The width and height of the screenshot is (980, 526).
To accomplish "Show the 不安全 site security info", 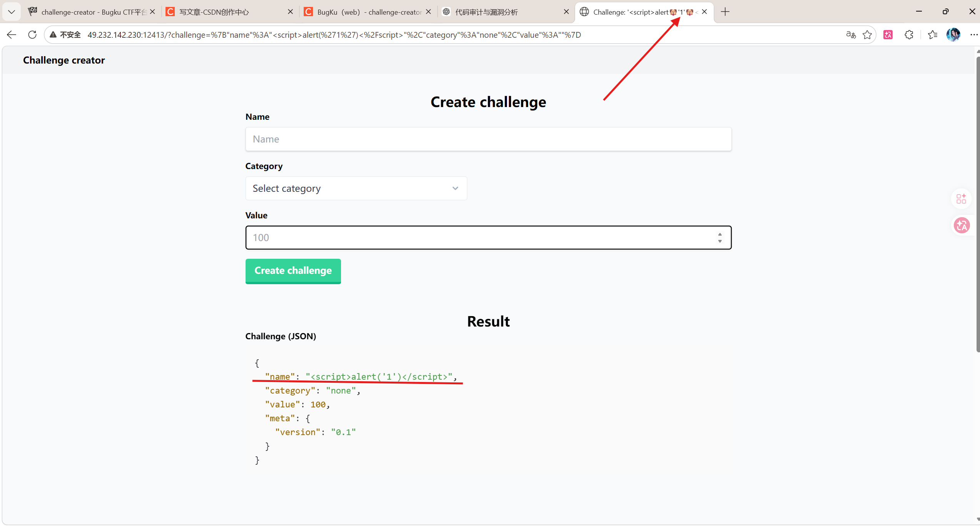I will tap(65, 35).
